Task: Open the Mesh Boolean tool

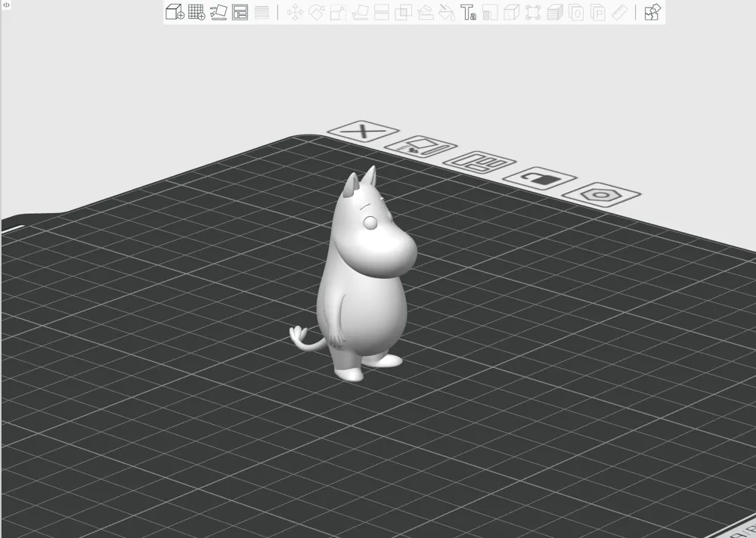Action: [x=403, y=12]
